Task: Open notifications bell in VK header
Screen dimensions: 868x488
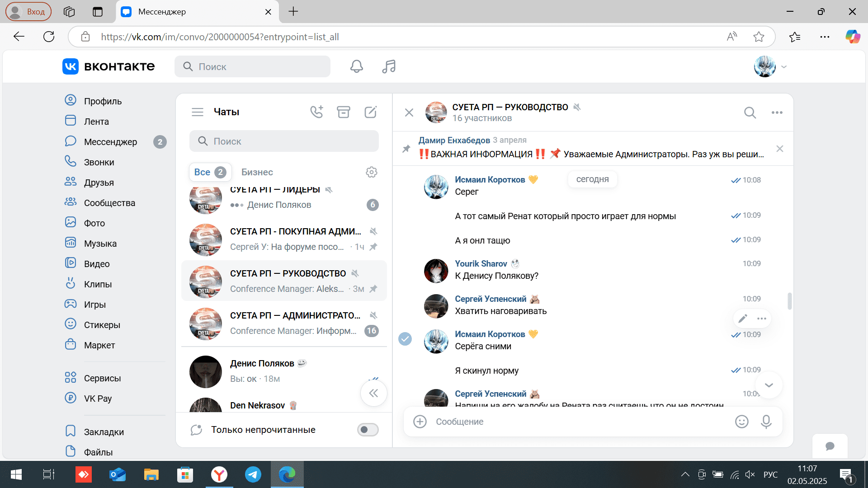Action: (356, 66)
